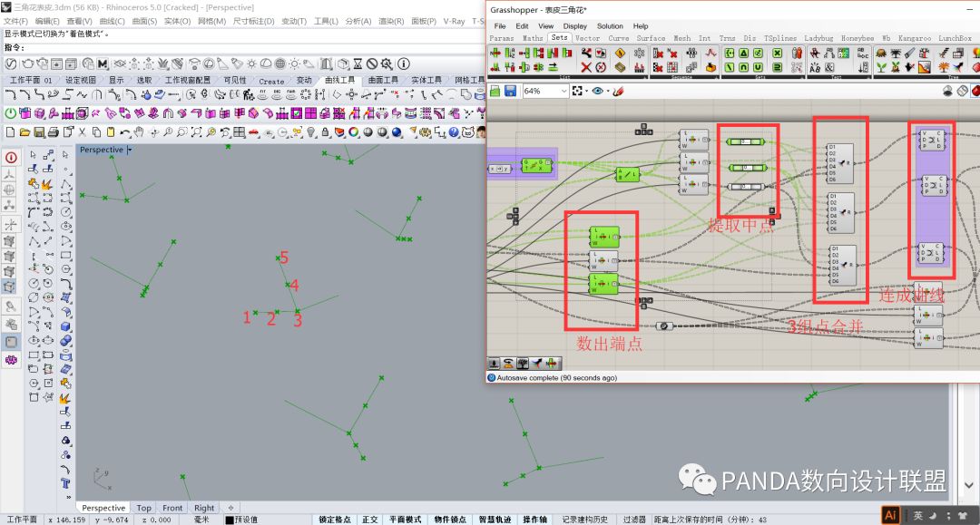Toggle 平面模式 planar mode in status bar

[405, 520]
